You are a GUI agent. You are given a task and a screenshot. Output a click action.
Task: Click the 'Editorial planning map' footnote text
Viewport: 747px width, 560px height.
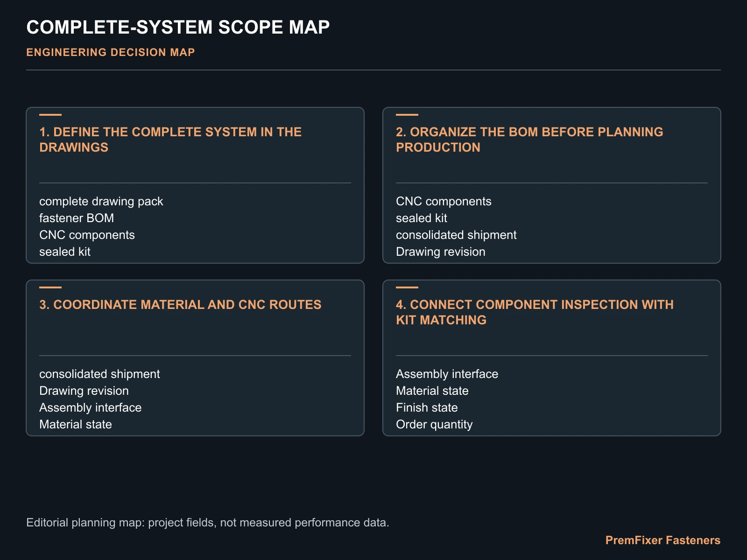tap(208, 522)
